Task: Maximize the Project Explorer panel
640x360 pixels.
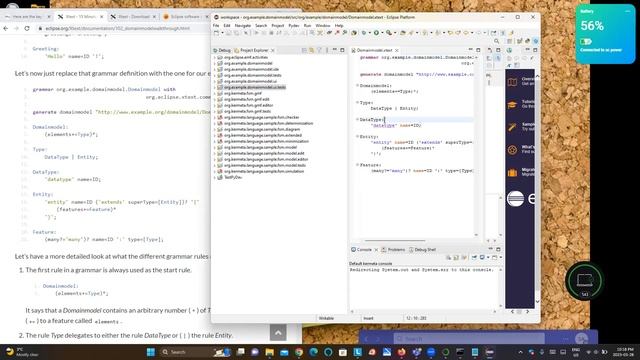Action: point(342,50)
